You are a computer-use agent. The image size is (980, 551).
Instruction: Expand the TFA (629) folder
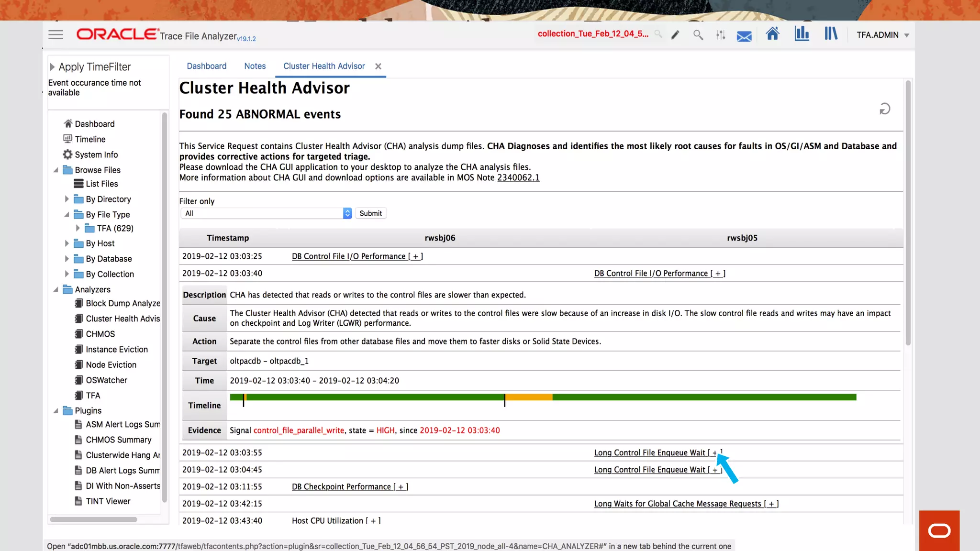78,228
